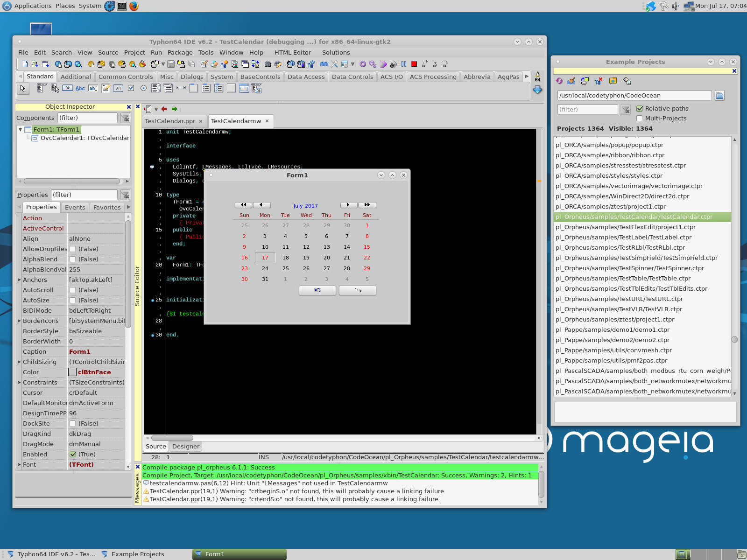
Task: Click the red Stop debugging button
Action: (414, 64)
